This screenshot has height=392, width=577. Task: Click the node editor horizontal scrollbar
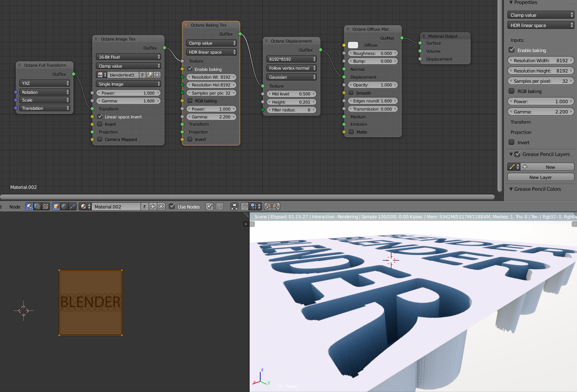(x=247, y=197)
